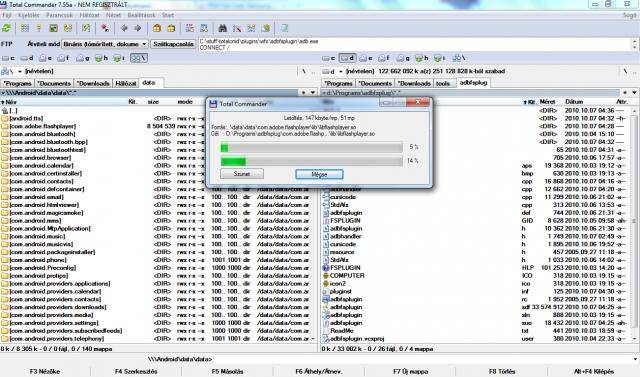The height and width of the screenshot is (377, 640).
Task: Open network neighborhood in right drive bar
Action: coord(459,58)
